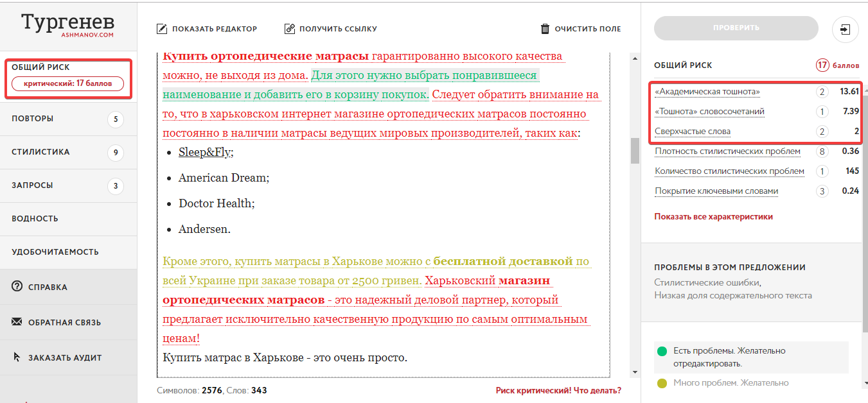The height and width of the screenshot is (403, 868).
Task: Click the Стилистика count badge 9
Action: coord(116,152)
